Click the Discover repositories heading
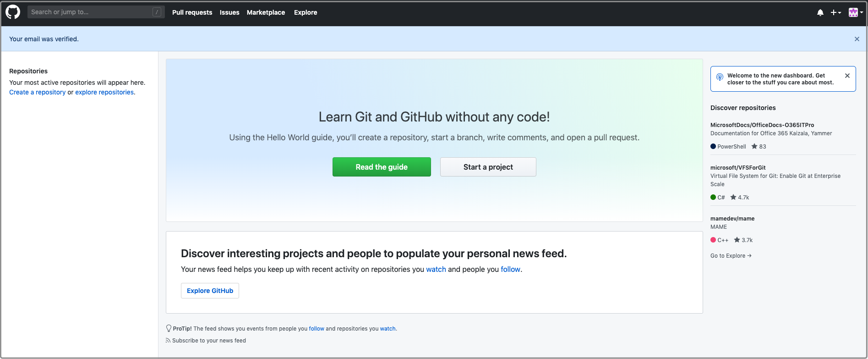Screen dimensions: 868x359 coord(743,108)
